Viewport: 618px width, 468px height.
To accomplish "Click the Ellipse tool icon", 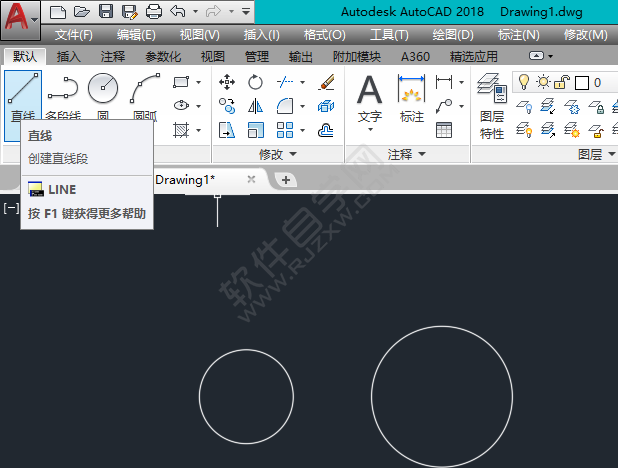I will pyautogui.click(x=181, y=105).
